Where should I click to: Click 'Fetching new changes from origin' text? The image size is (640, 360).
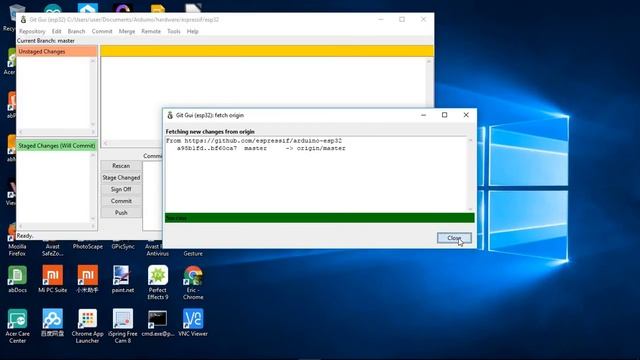point(210,132)
